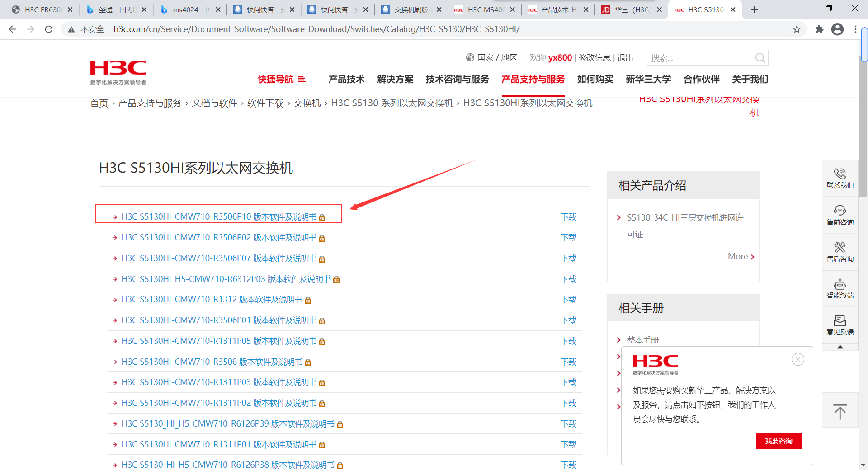Screen dimensions: 868x470
Task: Close the H3C consultation popup
Action: coord(798,359)
